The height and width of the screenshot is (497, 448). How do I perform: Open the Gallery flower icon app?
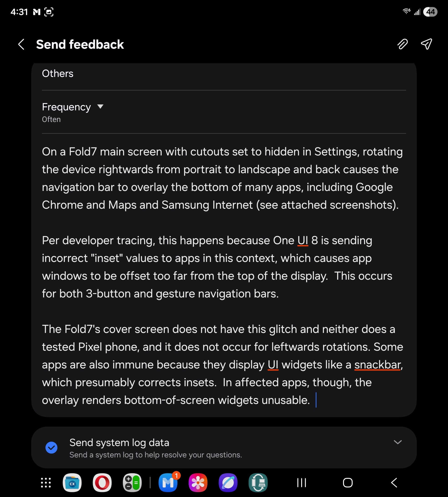point(198,483)
